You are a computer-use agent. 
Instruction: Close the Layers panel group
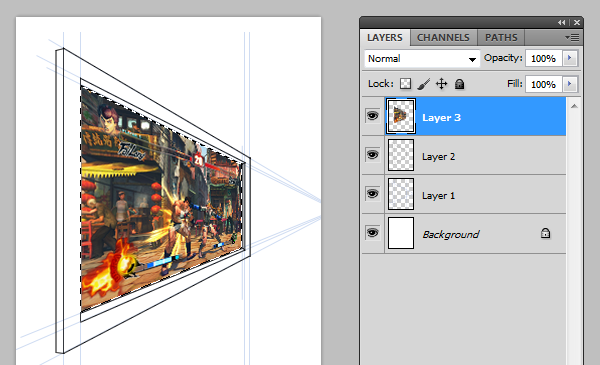tap(577, 23)
